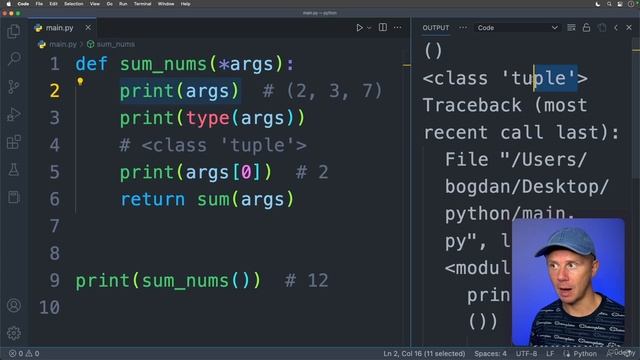
Task: Open the File menu
Action: pyautogui.click(x=39, y=4)
